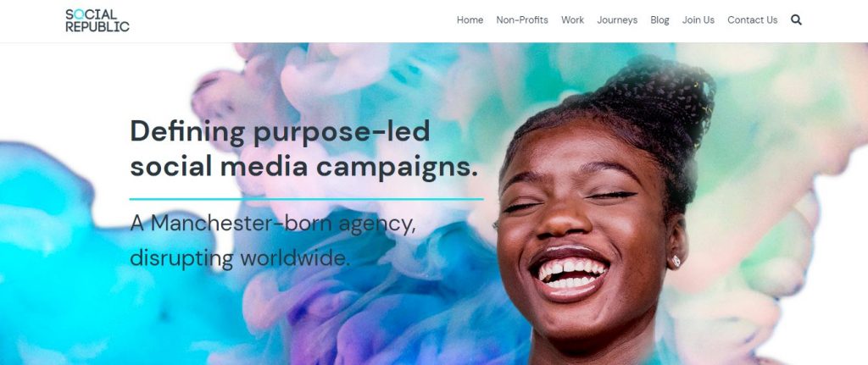This screenshot has height=365, width=868.
Task: Visit the Blog link
Action: pyautogui.click(x=659, y=20)
